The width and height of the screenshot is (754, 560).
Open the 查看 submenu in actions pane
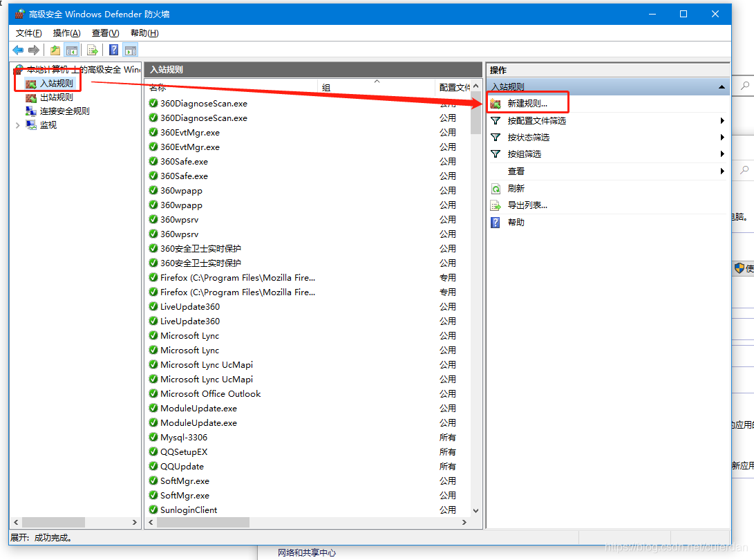point(516,171)
